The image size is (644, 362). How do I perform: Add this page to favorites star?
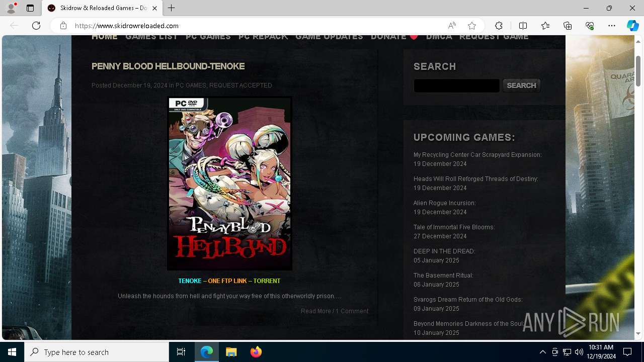coord(471,26)
